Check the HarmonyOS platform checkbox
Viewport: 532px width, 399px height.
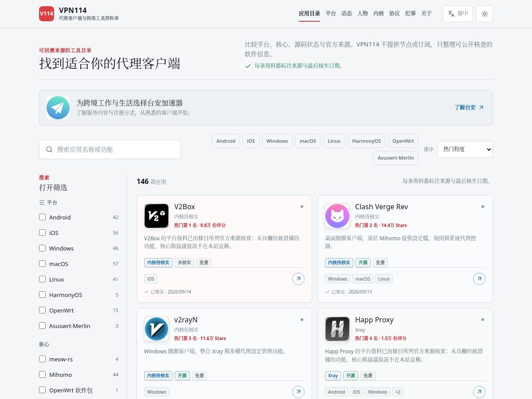43,295
